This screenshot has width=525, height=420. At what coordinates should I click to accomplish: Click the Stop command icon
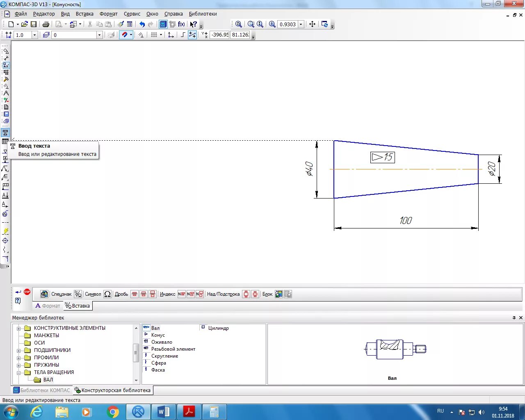pos(27,292)
